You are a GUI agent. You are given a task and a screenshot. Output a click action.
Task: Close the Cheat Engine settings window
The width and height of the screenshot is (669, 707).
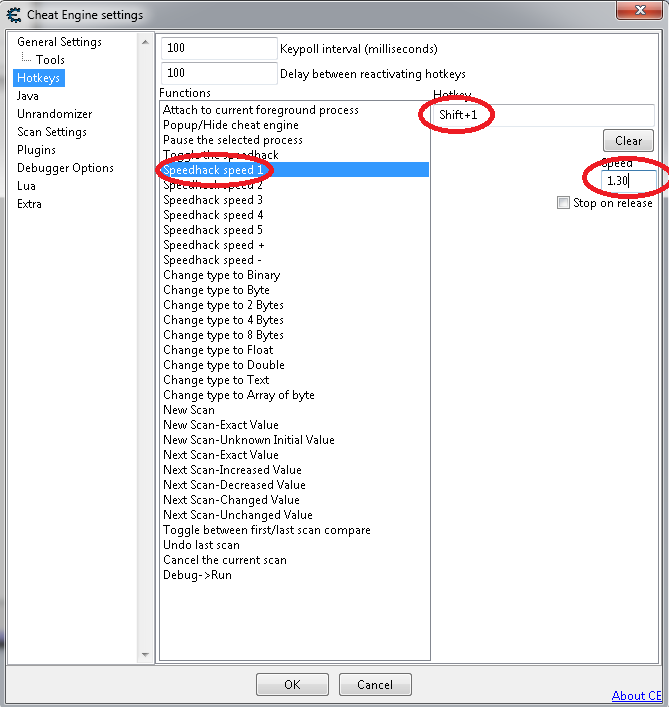639,10
